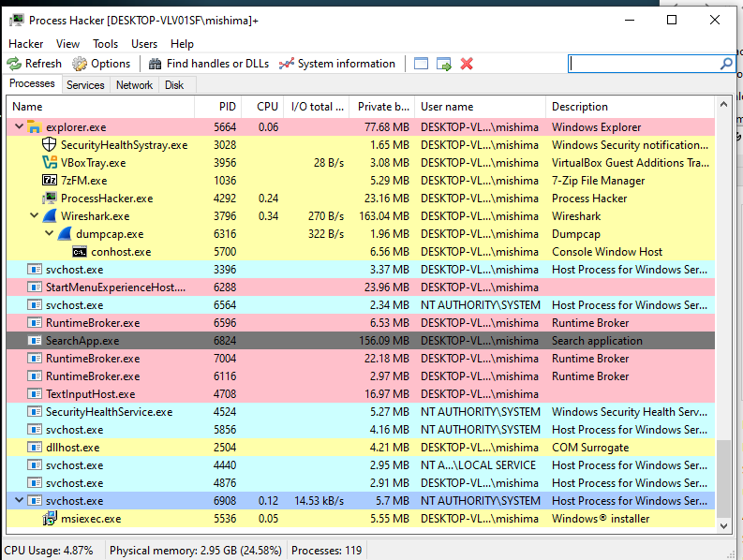Click the search magnifier icon
This screenshot has width=743, height=560.
(x=726, y=64)
